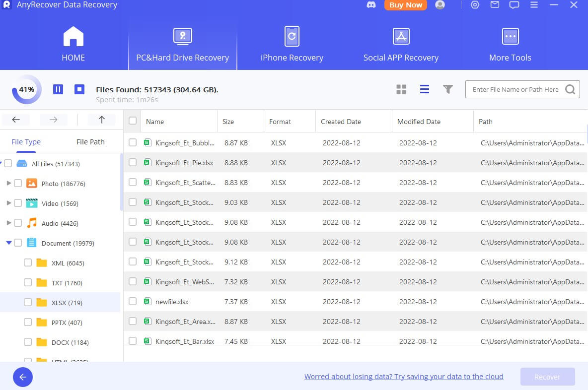This screenshot has height=390, width=588.
Task: Open the Discord community icon
Action: 371,5
